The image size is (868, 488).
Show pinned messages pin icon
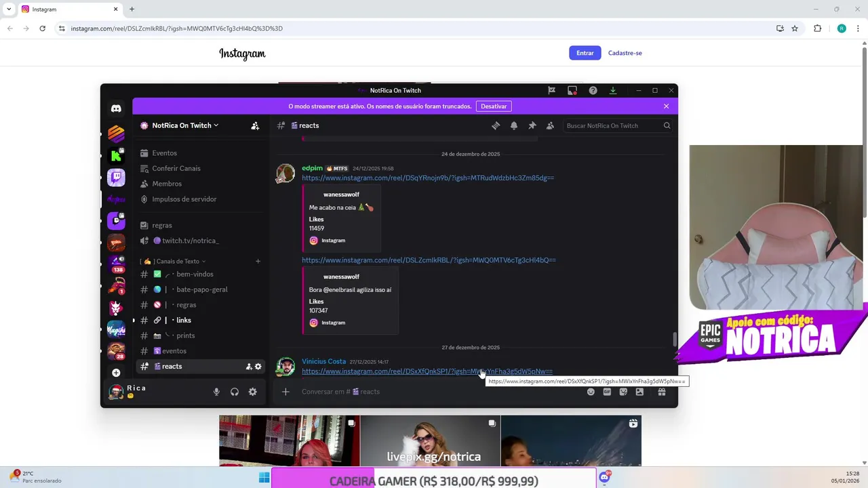tap(532, 125)
